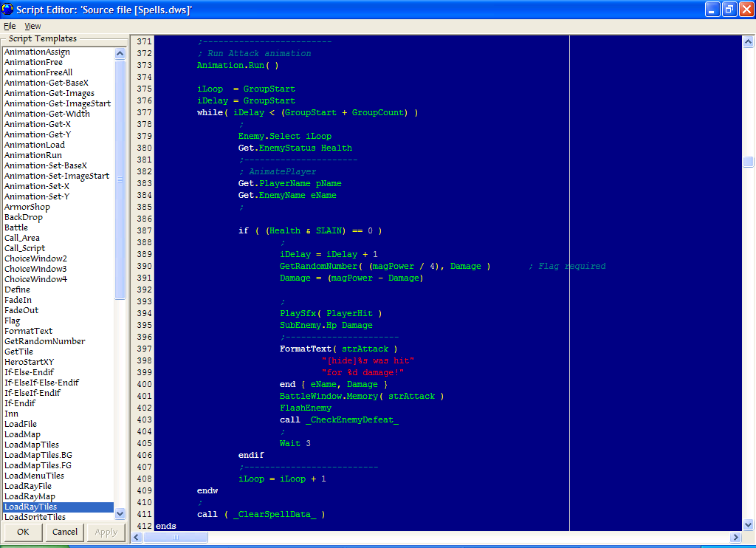Open the View menu
This screenshot has height=548, width=756.
(32, 26)
